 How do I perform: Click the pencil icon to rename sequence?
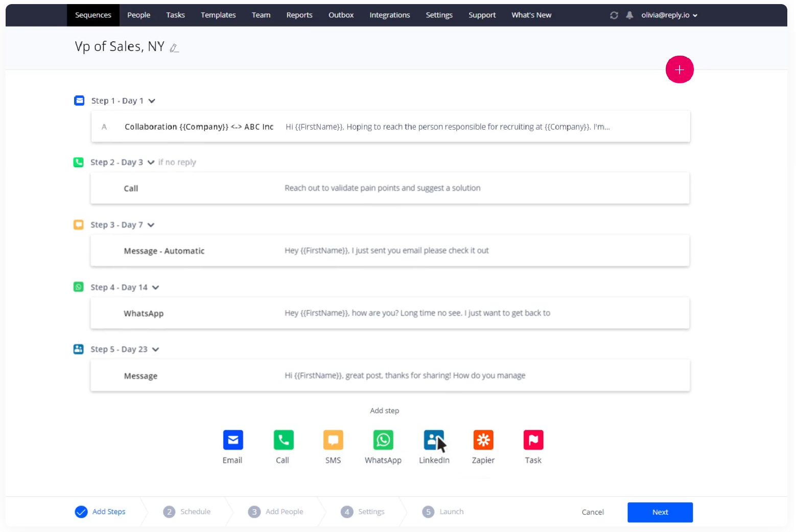[174, 48]
